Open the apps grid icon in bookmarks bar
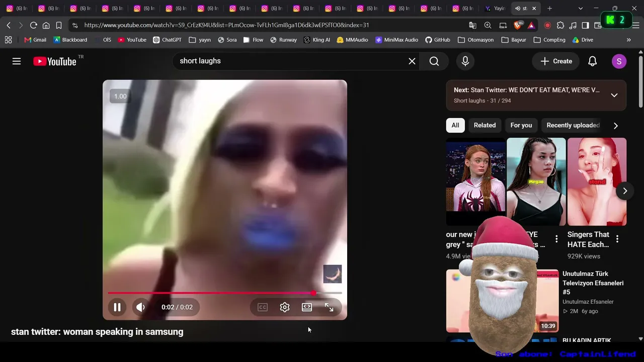 [x=8, y=40]
